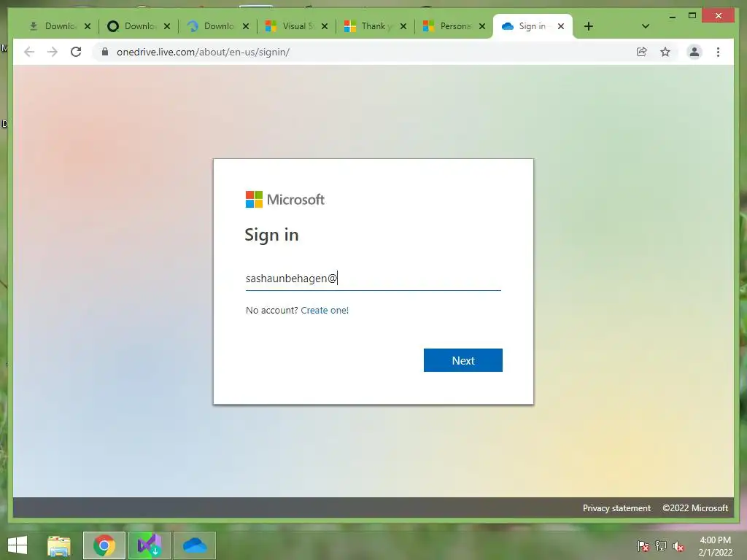Click the OneDrive taskbar icon
The width and height of the screenshot is (747, 560).
tap(194, 545)
